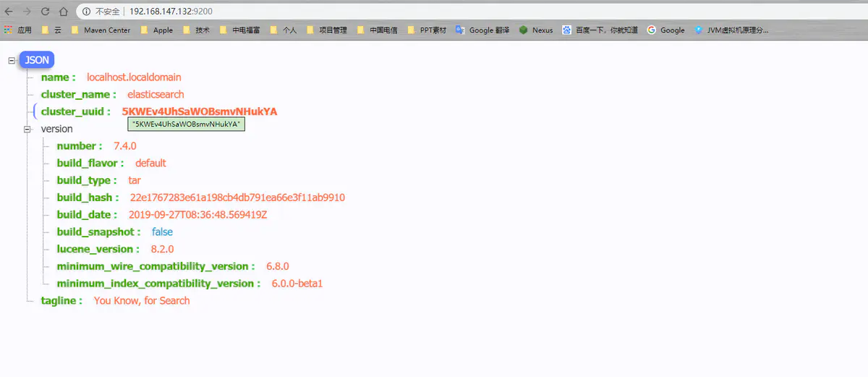Select the cluster_uuid key
The image size is (868, 377).
pos(76,111)
